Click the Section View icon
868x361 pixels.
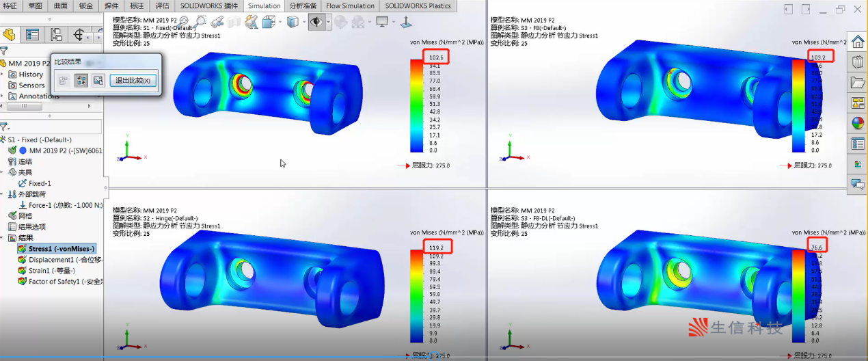coord(234,22)
